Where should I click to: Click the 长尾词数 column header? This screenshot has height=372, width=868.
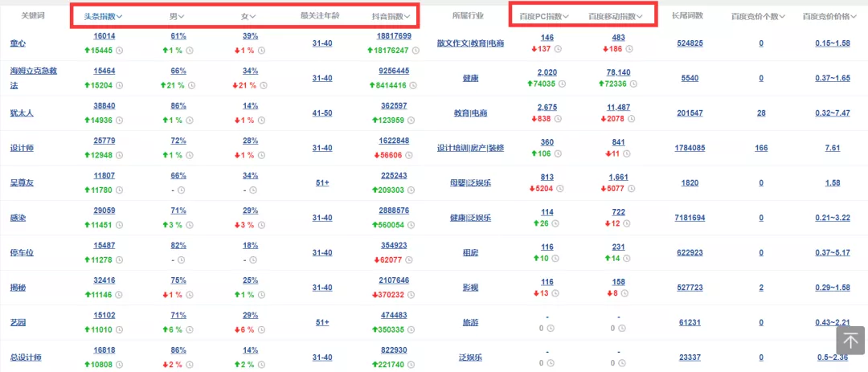click(687, 15)
